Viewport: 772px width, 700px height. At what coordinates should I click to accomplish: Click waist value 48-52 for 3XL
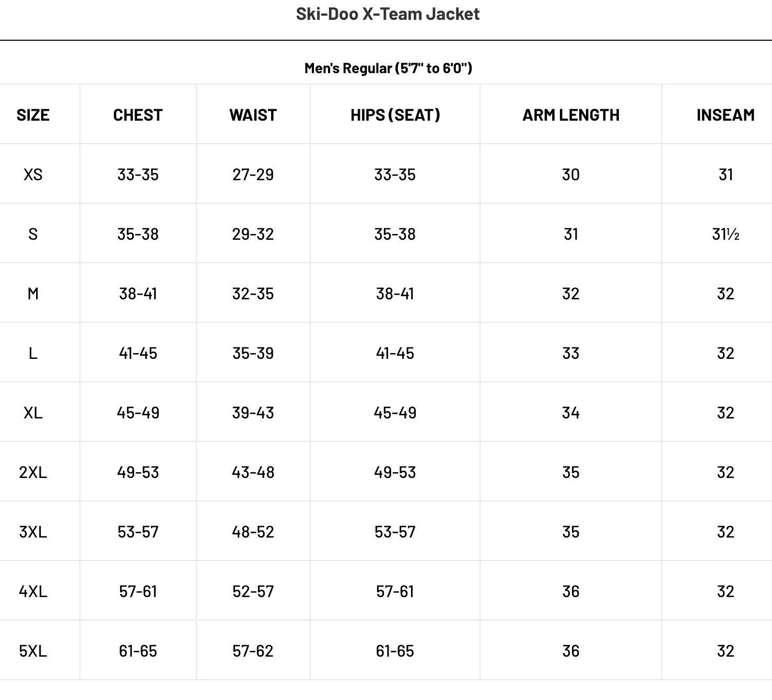tap(253, 532)
